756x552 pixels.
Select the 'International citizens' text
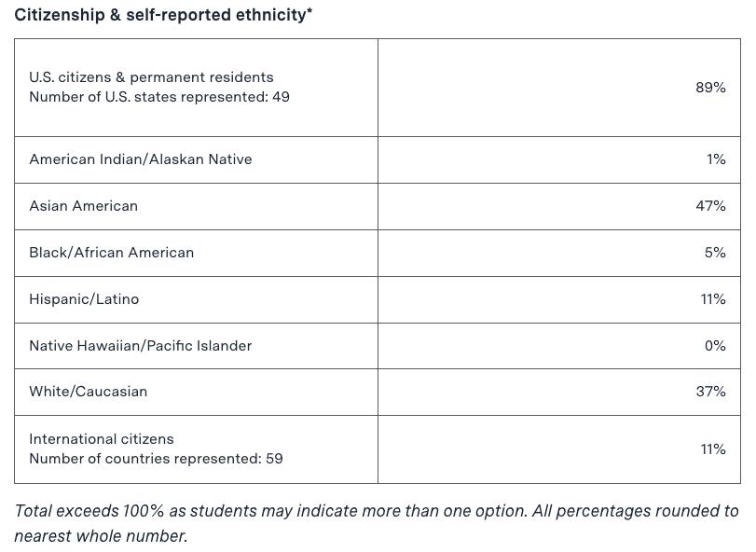(x=102, y=439)
